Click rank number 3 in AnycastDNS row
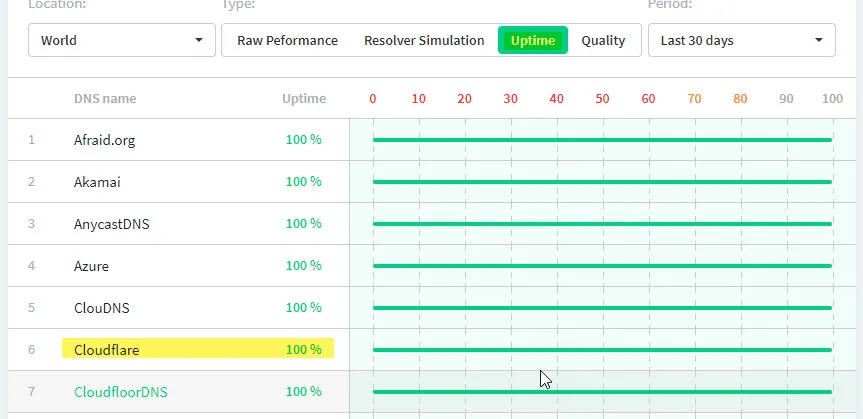863x419 pixels. [x=31, y=224]
